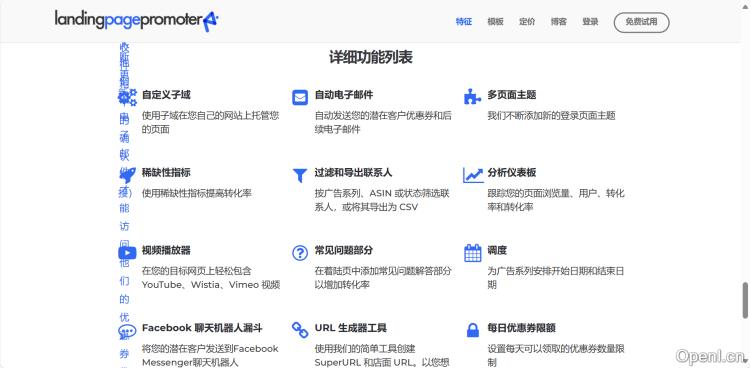
Task: Click the description mentioning ASIN and CSV
Action: 382,200
